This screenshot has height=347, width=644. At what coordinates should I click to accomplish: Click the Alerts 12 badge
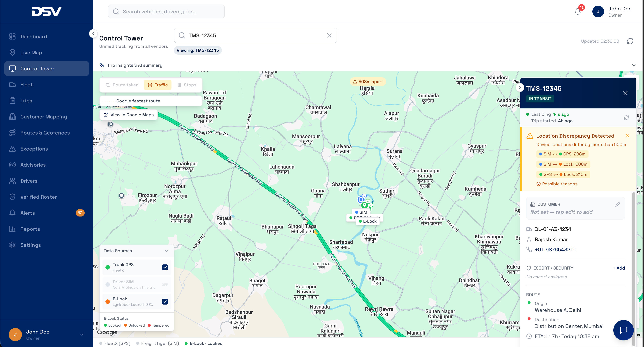(x=80, y=213)
